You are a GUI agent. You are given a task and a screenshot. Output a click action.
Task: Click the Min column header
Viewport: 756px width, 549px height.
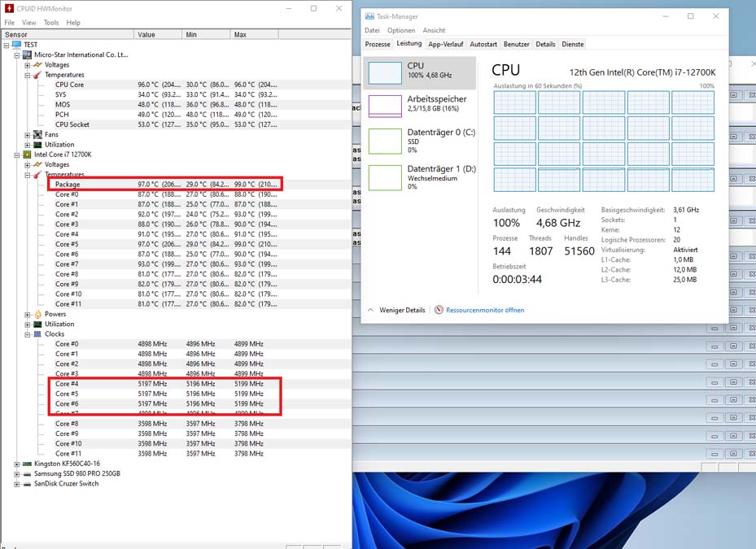(207, 35)
